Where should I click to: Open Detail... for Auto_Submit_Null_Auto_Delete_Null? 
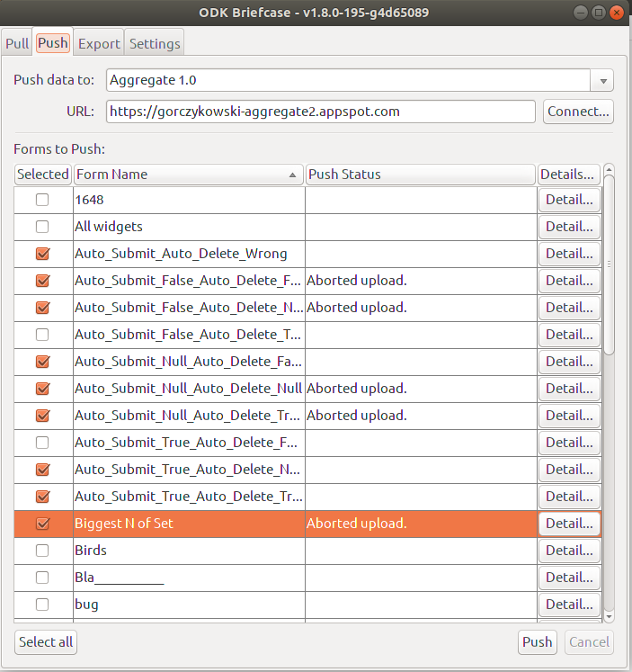[569, 389]
